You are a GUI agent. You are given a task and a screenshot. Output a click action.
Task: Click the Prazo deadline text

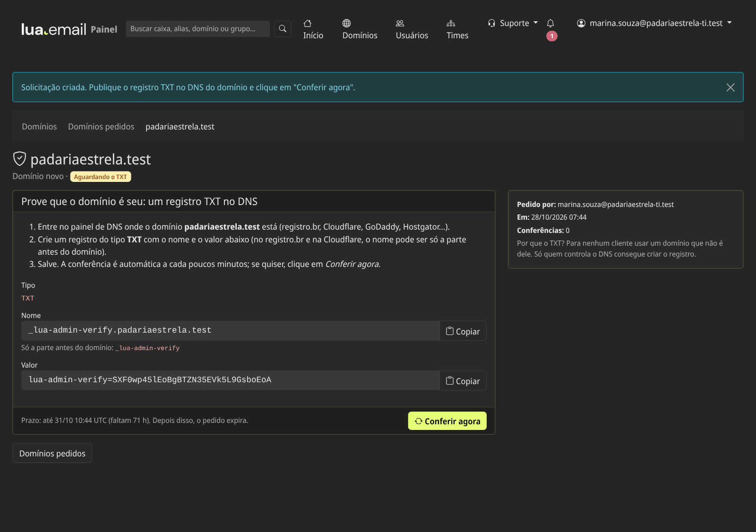(x=135, y=420)
